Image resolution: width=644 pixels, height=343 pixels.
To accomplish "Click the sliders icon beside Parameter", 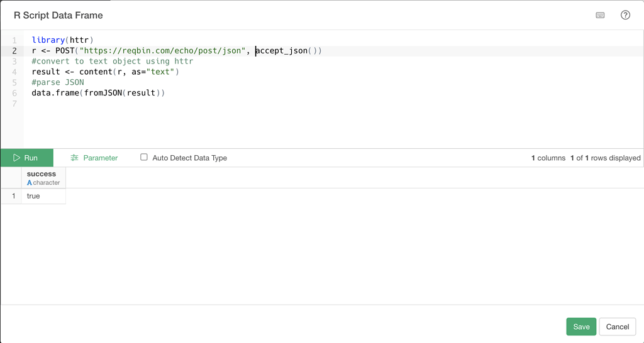I will coord(74,158).
